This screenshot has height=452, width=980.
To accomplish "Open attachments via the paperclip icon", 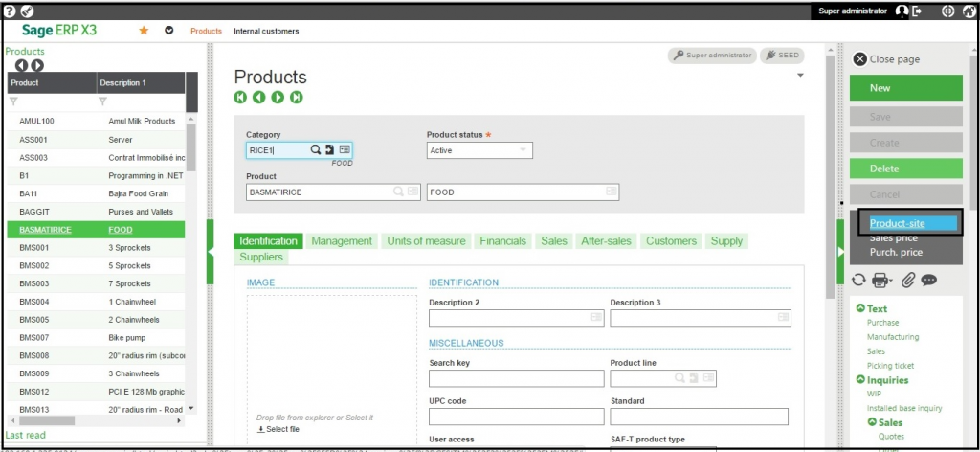I will coord(908,281).
